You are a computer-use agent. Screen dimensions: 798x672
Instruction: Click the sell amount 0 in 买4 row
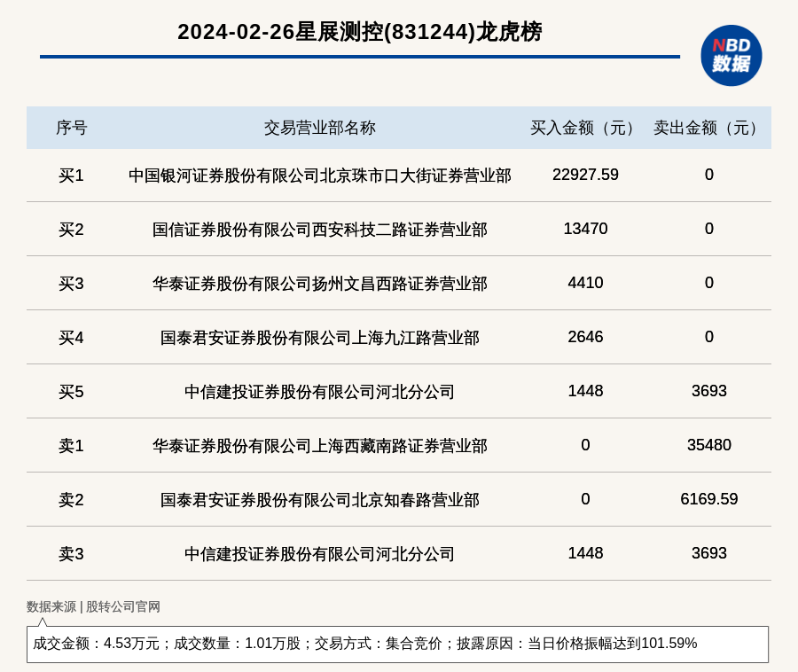click(709, 337)
